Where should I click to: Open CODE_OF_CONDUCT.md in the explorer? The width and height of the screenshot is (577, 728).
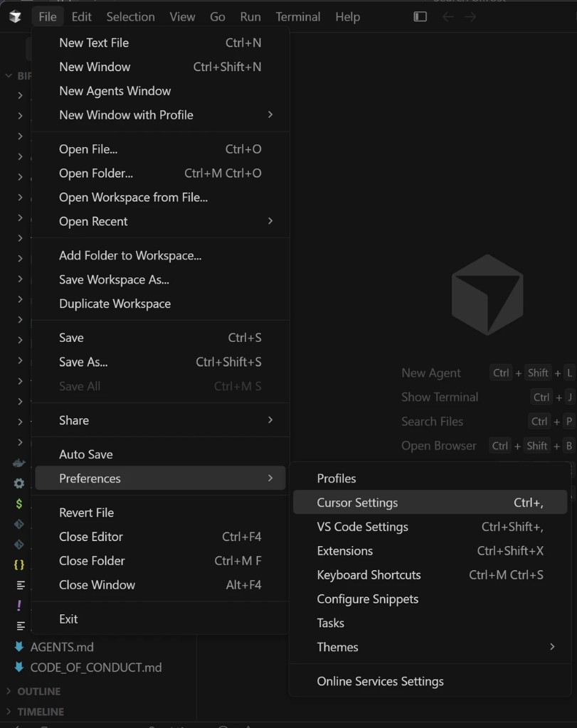coord(96,667)
